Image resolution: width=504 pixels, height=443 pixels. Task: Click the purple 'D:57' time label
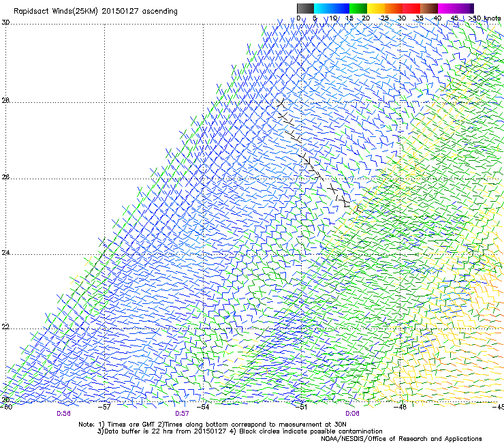tap(182, 414)
